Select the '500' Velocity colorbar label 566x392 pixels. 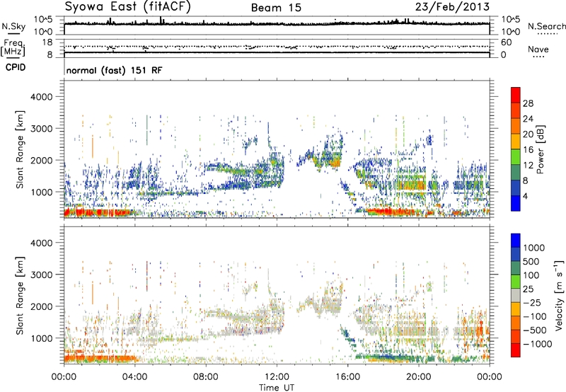point(531,262)
